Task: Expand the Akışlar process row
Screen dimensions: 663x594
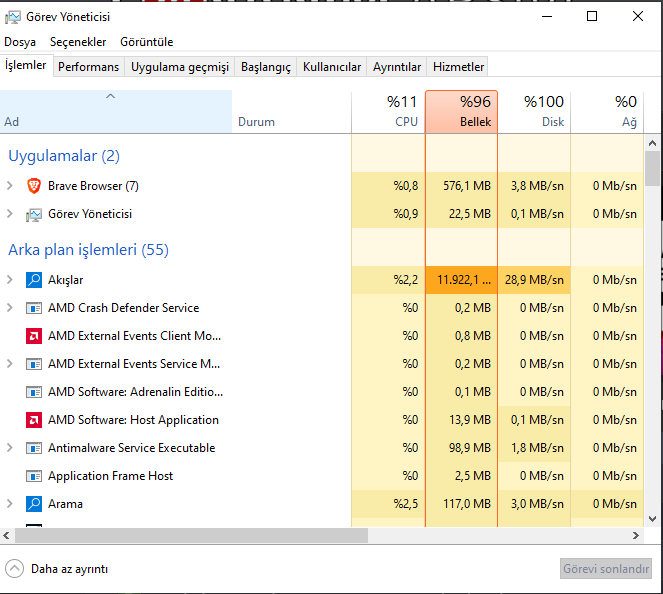Action: [x=10, y=280]
